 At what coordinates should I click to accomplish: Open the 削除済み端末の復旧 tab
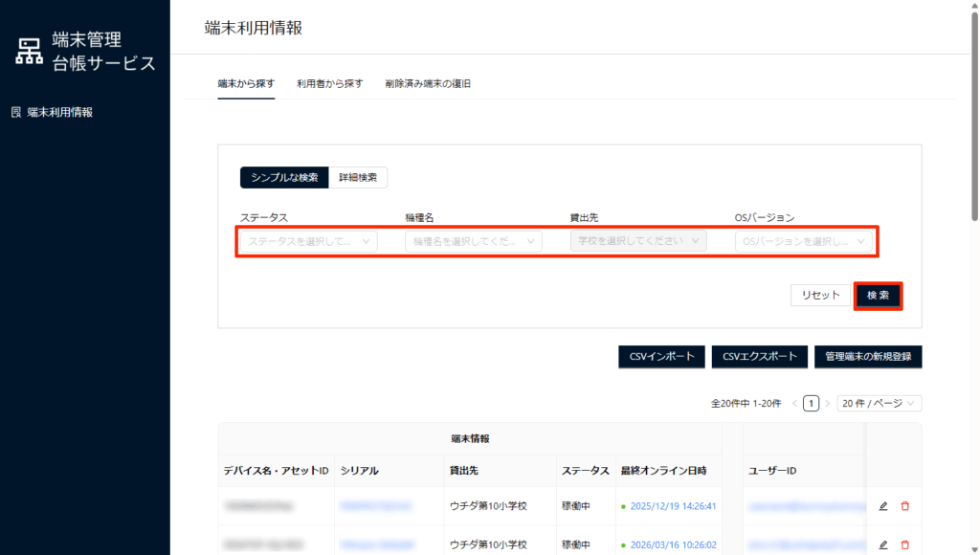pos(428,83)
